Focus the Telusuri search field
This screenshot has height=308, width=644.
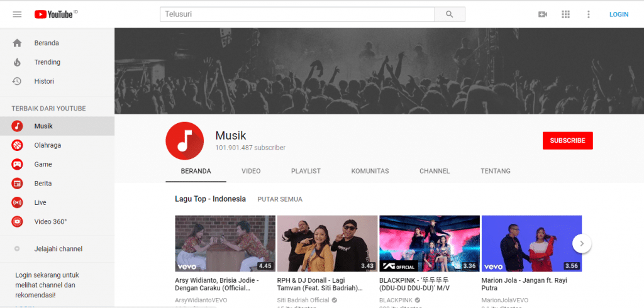click(x=297, y=14)
